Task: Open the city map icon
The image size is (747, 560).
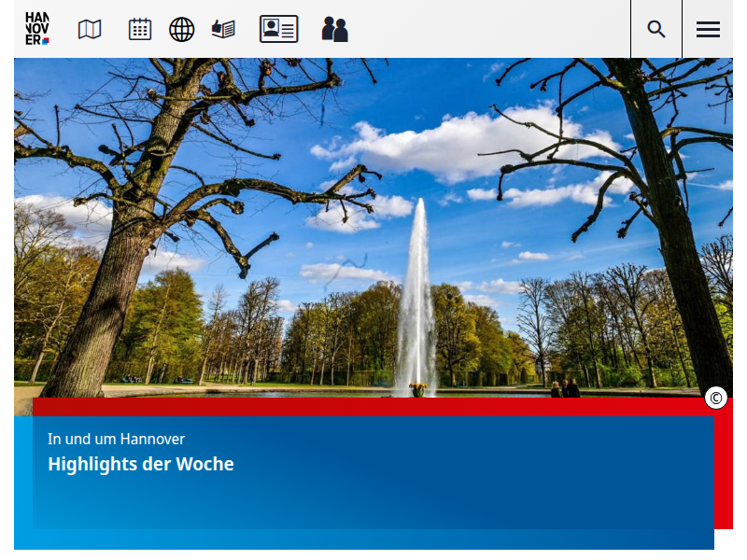Action: click(90, 29)
